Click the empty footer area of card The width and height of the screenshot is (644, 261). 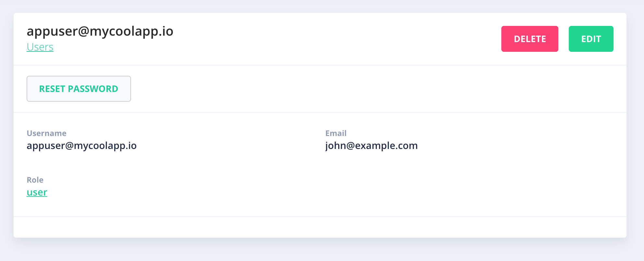click(320, 227)
